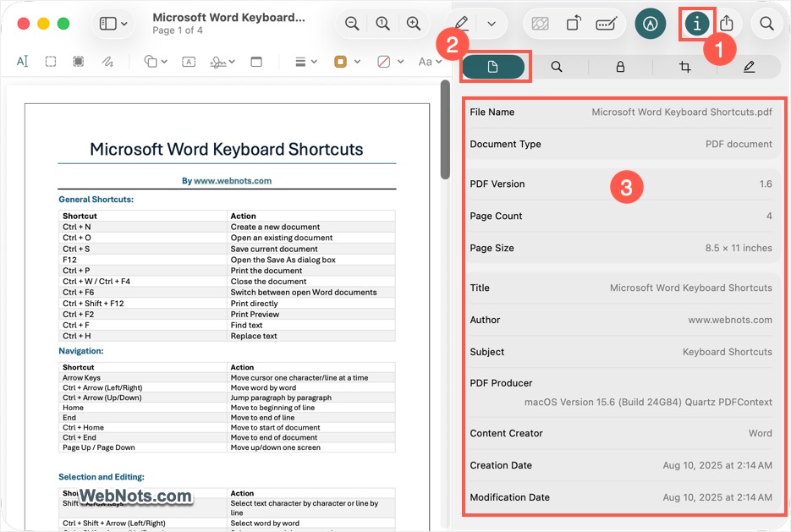Zoom in the document

[414, 24]
